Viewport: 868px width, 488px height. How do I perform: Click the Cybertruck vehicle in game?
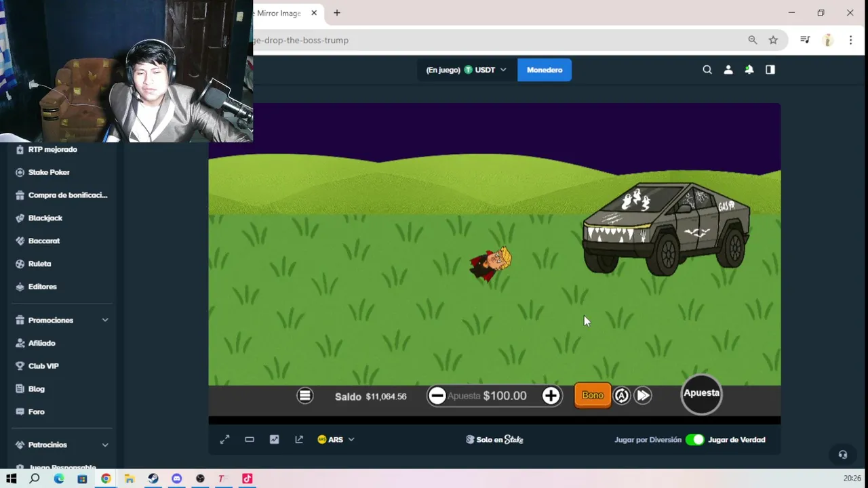coord(667,228)
